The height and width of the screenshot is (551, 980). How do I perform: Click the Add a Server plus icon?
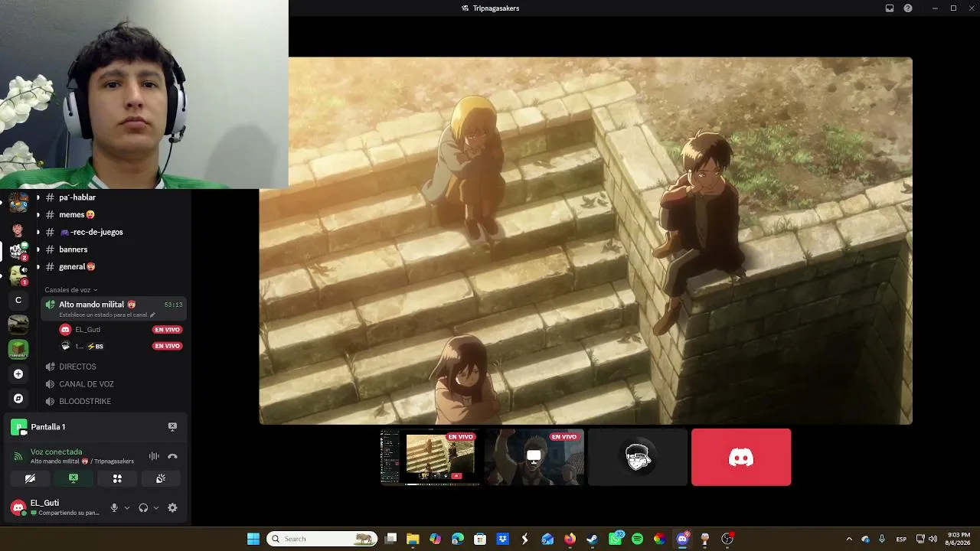[18, 374]
